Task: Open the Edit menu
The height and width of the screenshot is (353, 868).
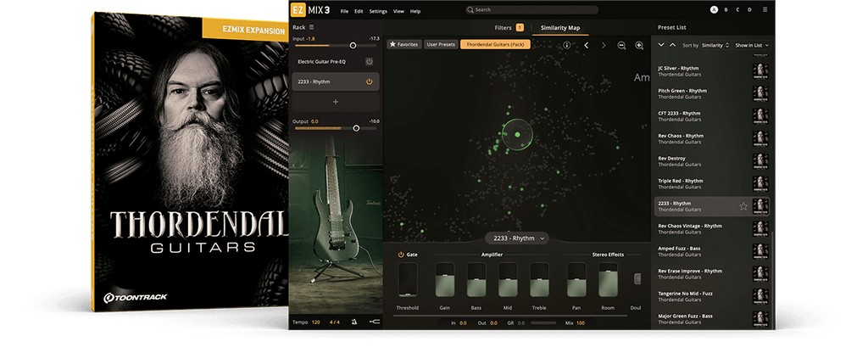Action: coord(359,11)
